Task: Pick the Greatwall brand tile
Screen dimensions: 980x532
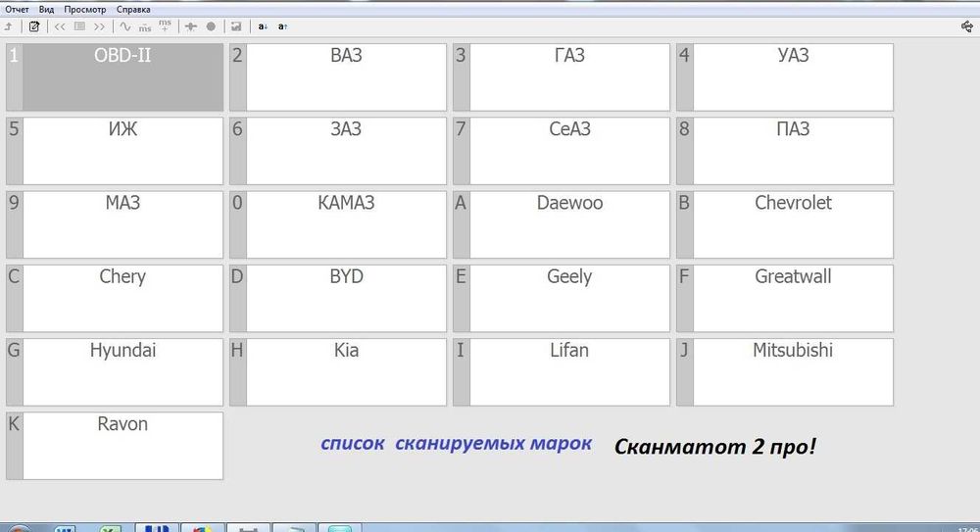Action: tap(785, 298)
